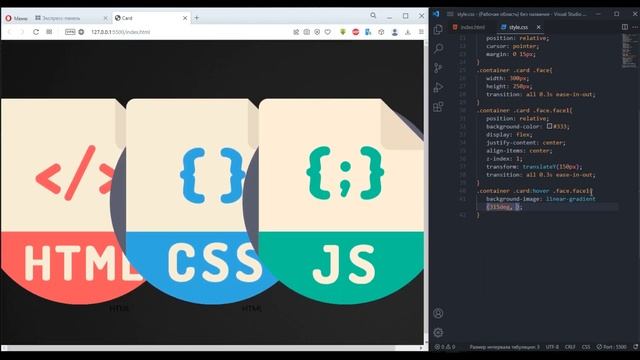The height and width of the screenshot is (360, 640).
Task: Open the Opera main menu
Action: pyautogui.click(x=16, y=18)
